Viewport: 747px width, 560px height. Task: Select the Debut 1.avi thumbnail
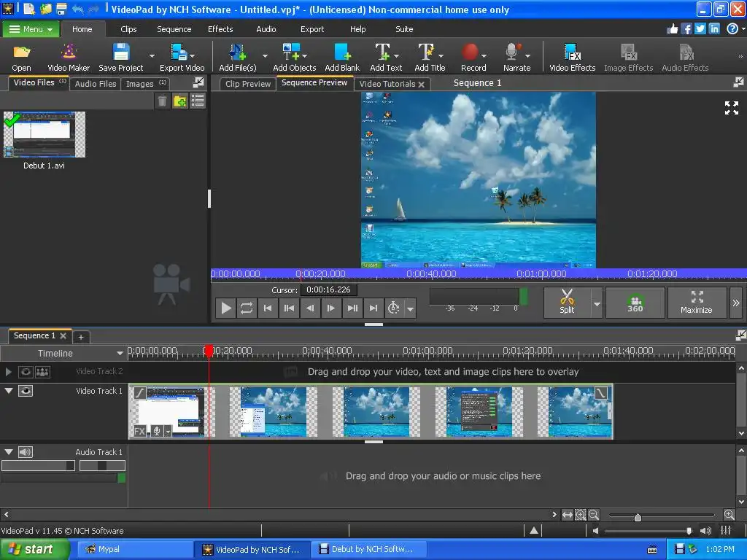44,135
